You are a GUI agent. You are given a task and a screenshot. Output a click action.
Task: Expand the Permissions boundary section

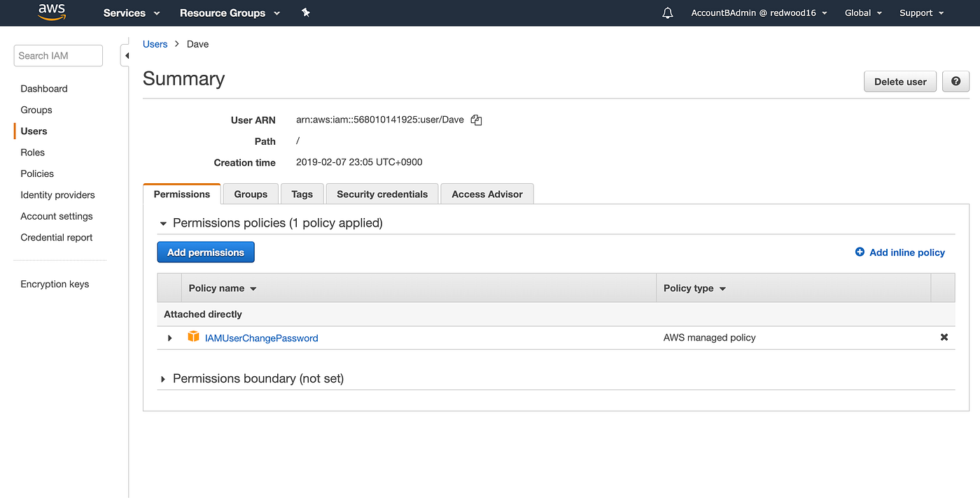[162, 378]
